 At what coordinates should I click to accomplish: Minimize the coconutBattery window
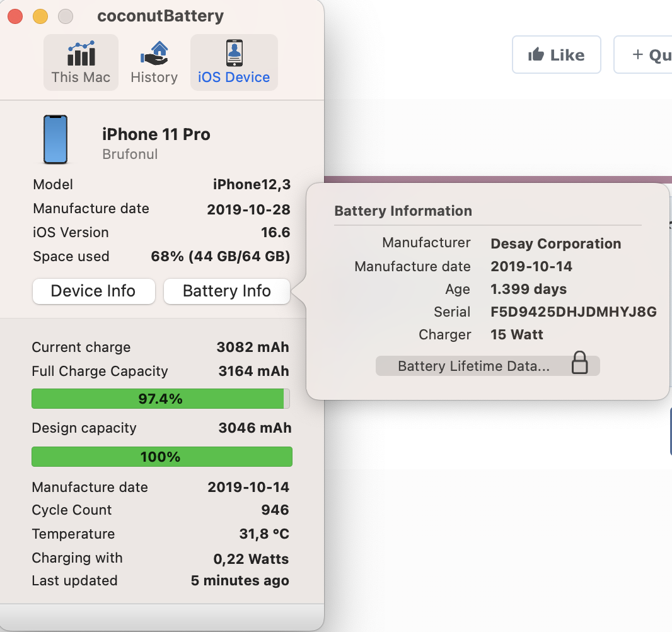[x=40, y=16]
